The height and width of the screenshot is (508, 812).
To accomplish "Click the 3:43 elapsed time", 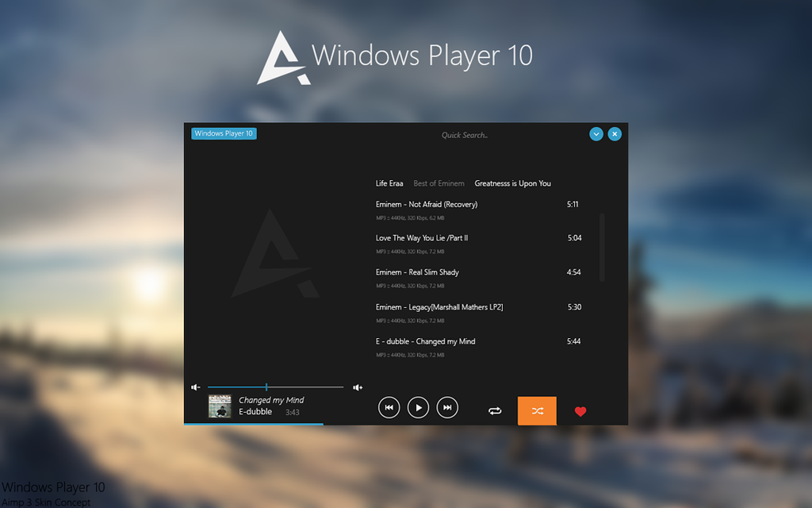I will click(x=292, y=413).
